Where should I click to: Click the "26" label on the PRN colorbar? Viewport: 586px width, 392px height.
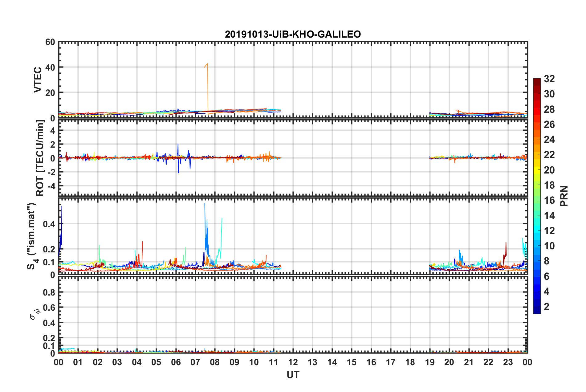tap(549, 125)
